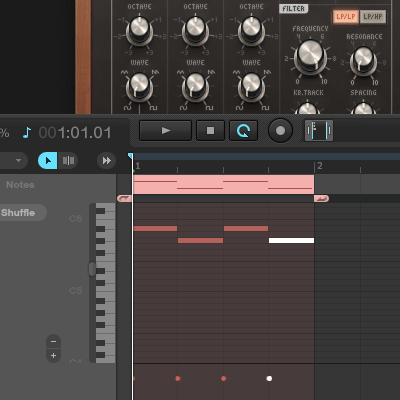Click the clip start loop handle

(x=124, y=199)
